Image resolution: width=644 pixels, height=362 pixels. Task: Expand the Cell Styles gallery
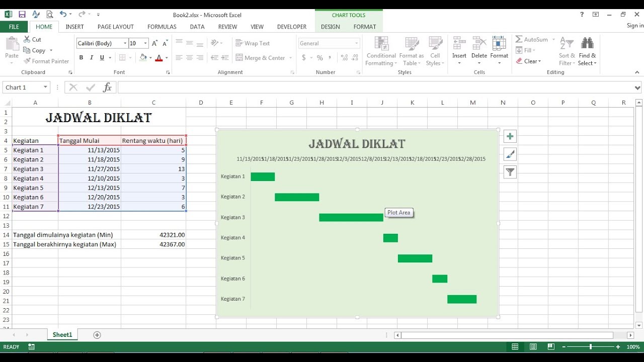pyautogui.click(x=435, y=51)
